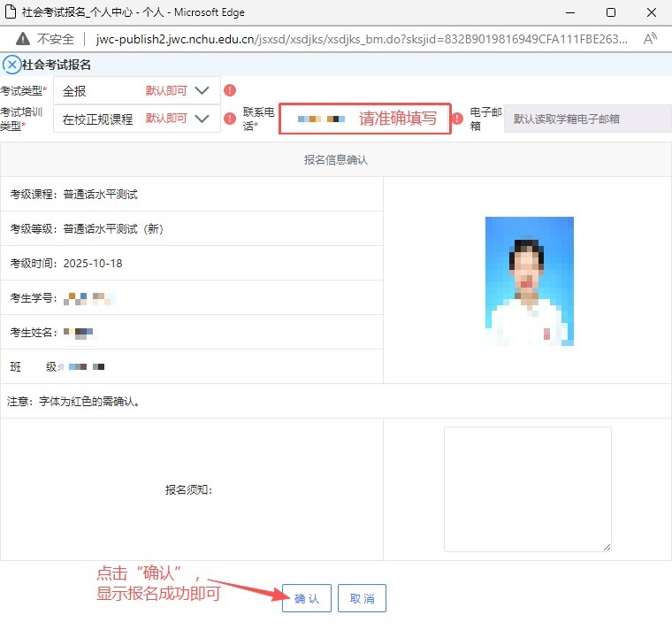Click the candidate ID photo

click(x=529, y=281)
